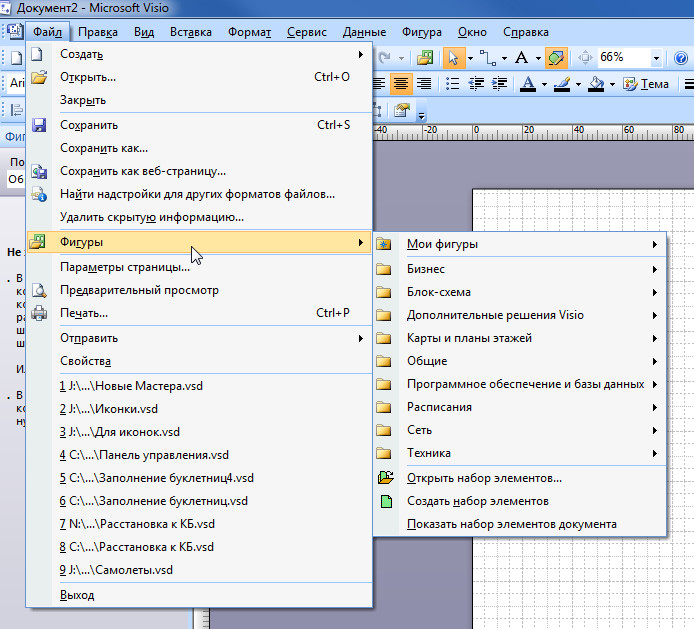
Task: Click the new document toolbar icon
Action: pos(16,58)
